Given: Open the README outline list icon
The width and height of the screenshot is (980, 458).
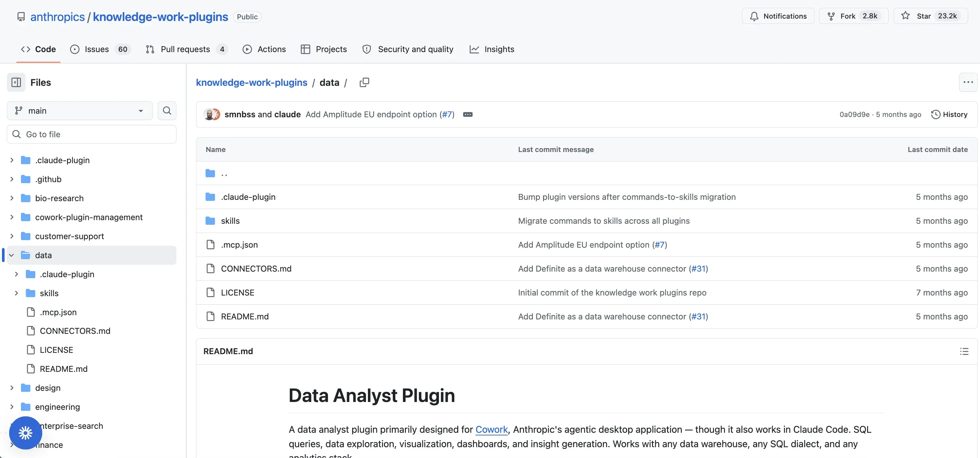Looking at the screenshot, I should (x=964, y=351).
